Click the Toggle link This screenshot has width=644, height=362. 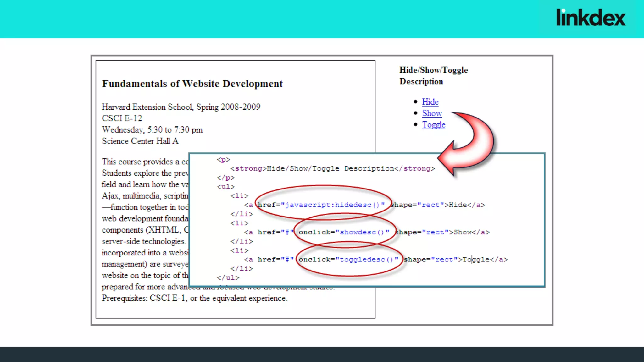coord(433,125)
